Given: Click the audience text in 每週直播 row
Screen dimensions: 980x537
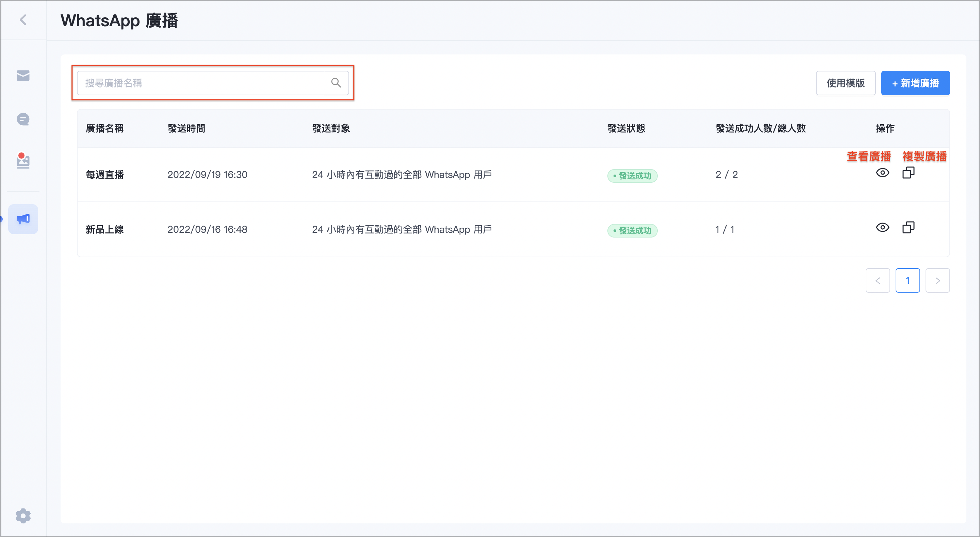Looking at the screenshot, I should (x=402, y=175).
